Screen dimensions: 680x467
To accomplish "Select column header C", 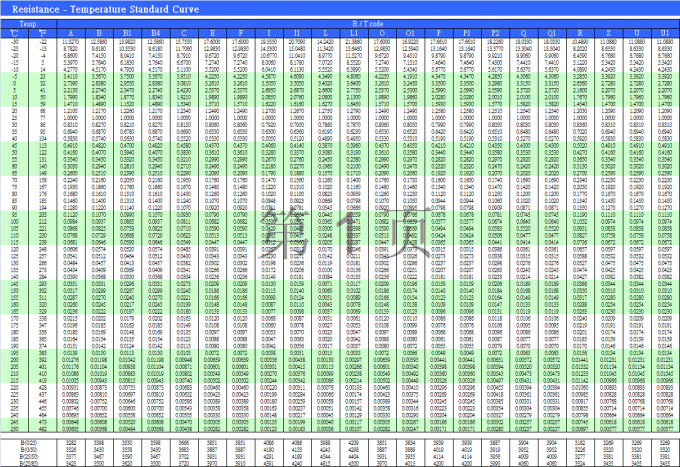I will point(184,31).
